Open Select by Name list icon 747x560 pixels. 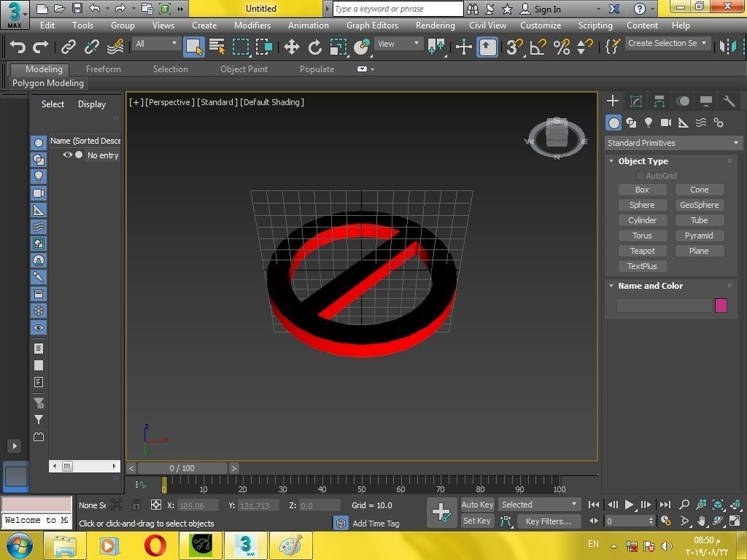coord(217,47)
